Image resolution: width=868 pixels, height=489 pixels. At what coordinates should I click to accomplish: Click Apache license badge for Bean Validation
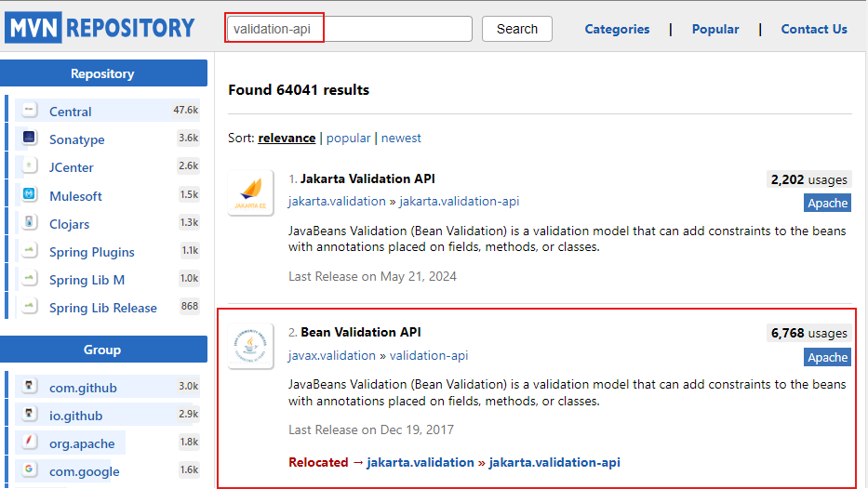(x=827, y=357)
